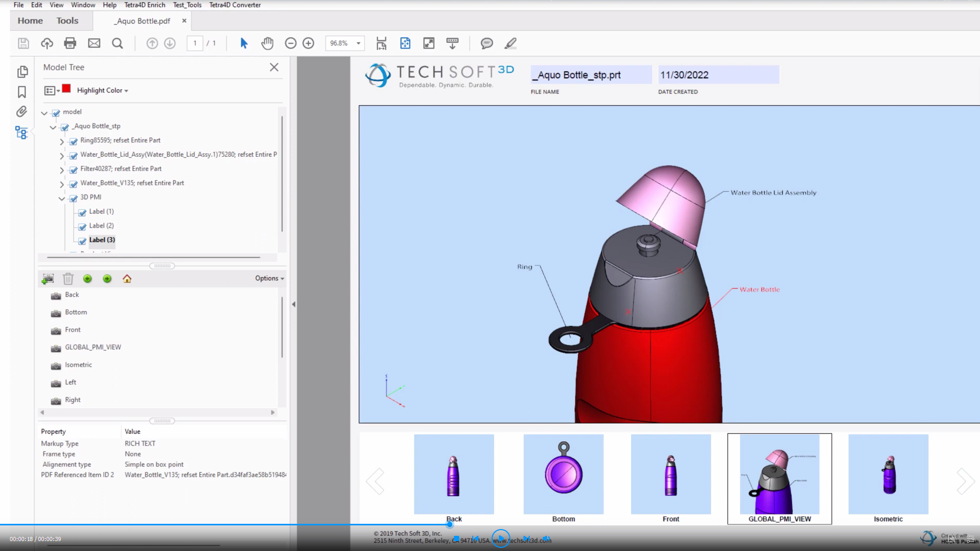Toggle Water_Bottle_Lid_Assy visibility checkbox
This screenshot has width=980, height=551.
click(74, 155)
